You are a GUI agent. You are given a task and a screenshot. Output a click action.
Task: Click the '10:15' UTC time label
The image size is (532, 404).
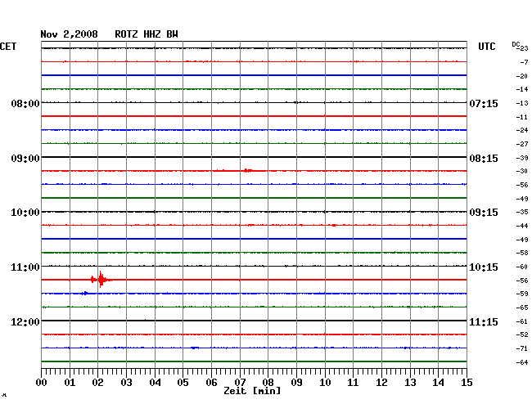point(484,267)
